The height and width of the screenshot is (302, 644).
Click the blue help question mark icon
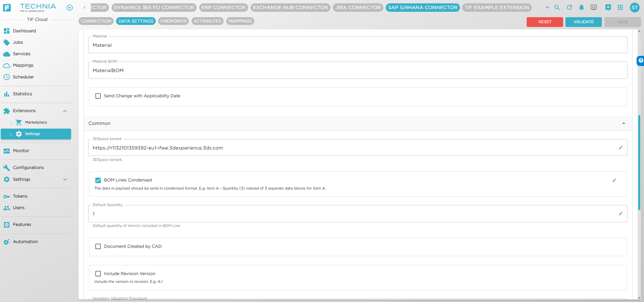[x=640, y=61]
